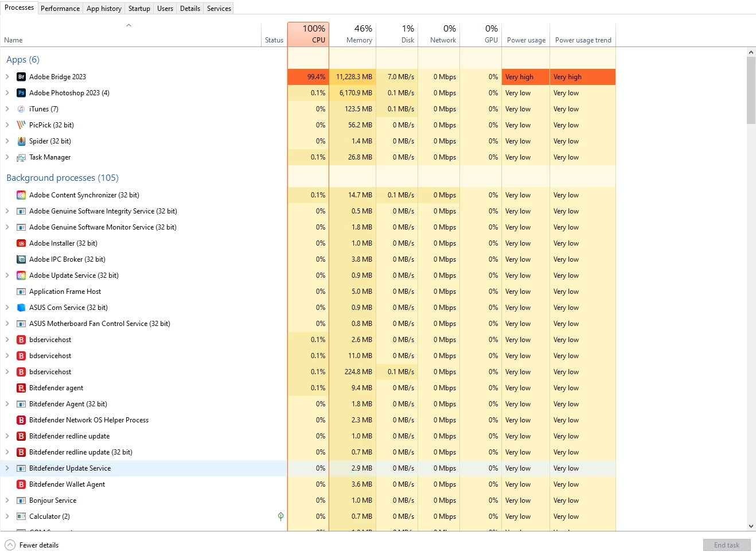Click the Adobe Installer icon

21,243
